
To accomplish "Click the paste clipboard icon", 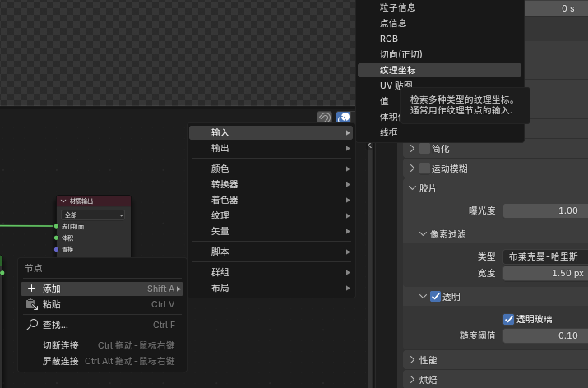I will point(32,304).
